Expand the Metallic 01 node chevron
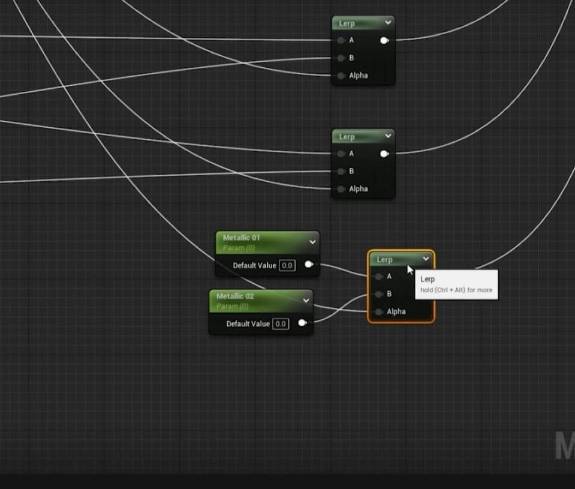Screen dimensions: 575x489 [x=312, y=242]
